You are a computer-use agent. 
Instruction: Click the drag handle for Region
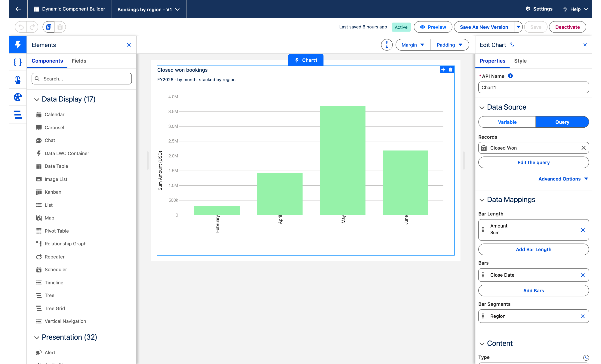pyautogui.click(x=483, y=316)
